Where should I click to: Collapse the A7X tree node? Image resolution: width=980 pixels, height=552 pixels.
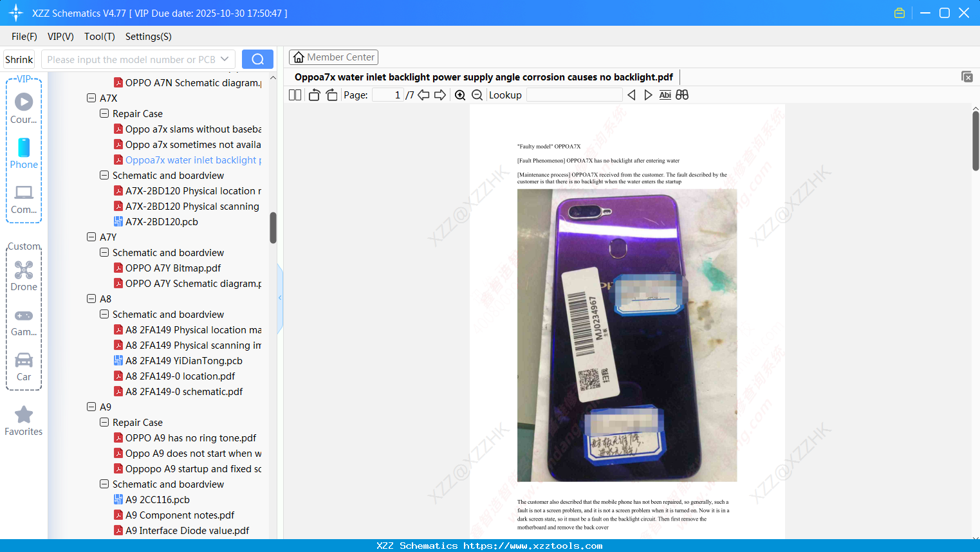point(91,98)
